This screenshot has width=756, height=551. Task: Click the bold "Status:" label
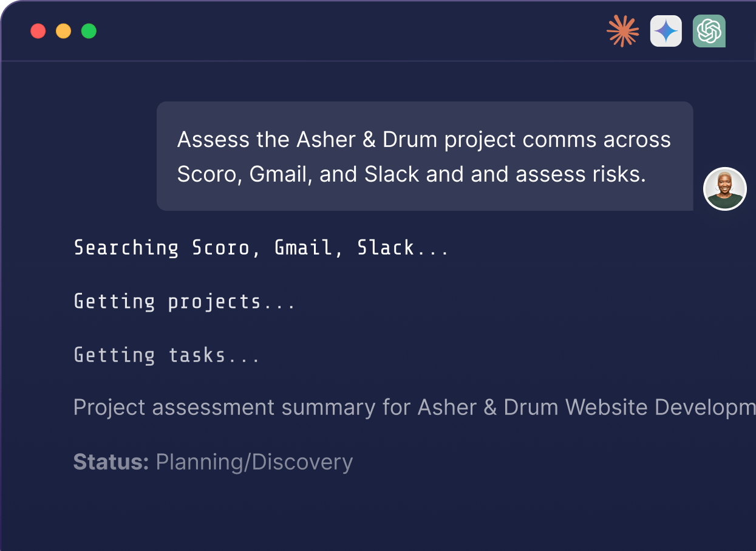tap(111, 462)
